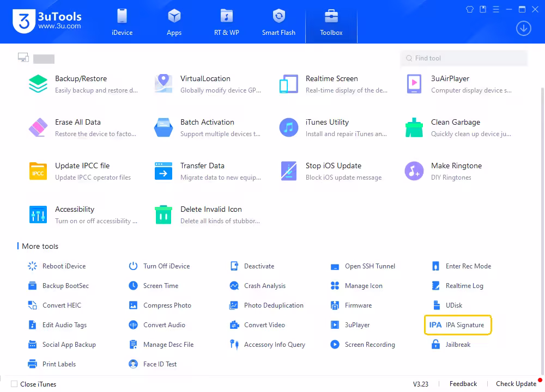Click the Reboot iDevice icon

(32, 266)
